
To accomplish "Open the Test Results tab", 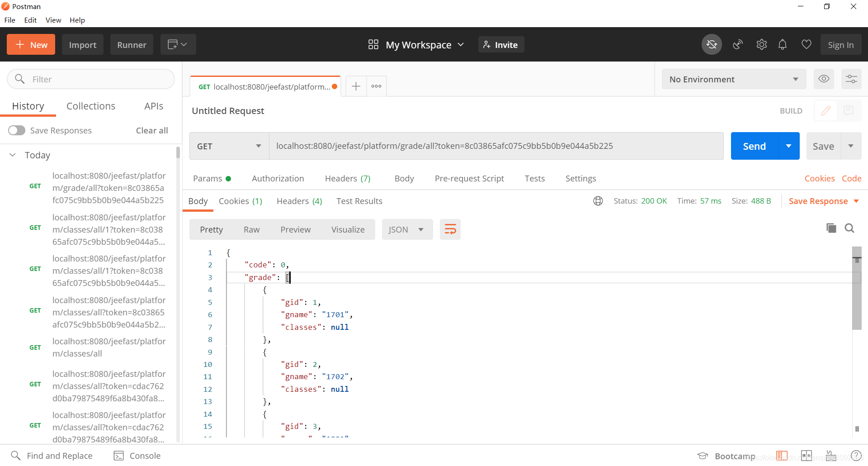I will click(359, 201).
